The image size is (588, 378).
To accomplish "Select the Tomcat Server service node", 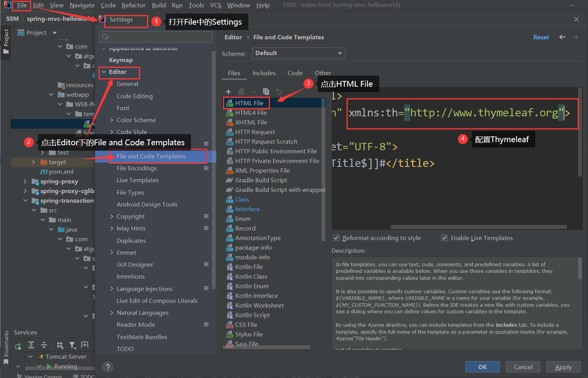I will pyautogui.click(x=66, y=357).
